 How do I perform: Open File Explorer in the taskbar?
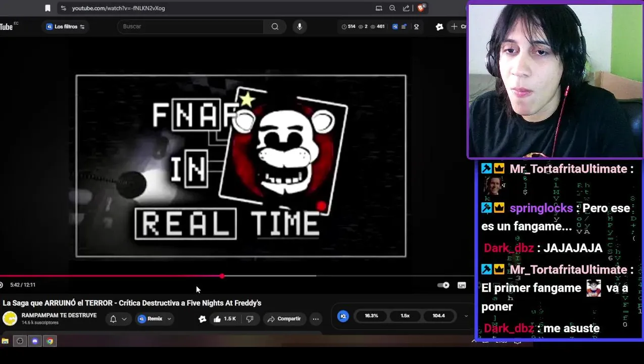[x=5, y=341]
